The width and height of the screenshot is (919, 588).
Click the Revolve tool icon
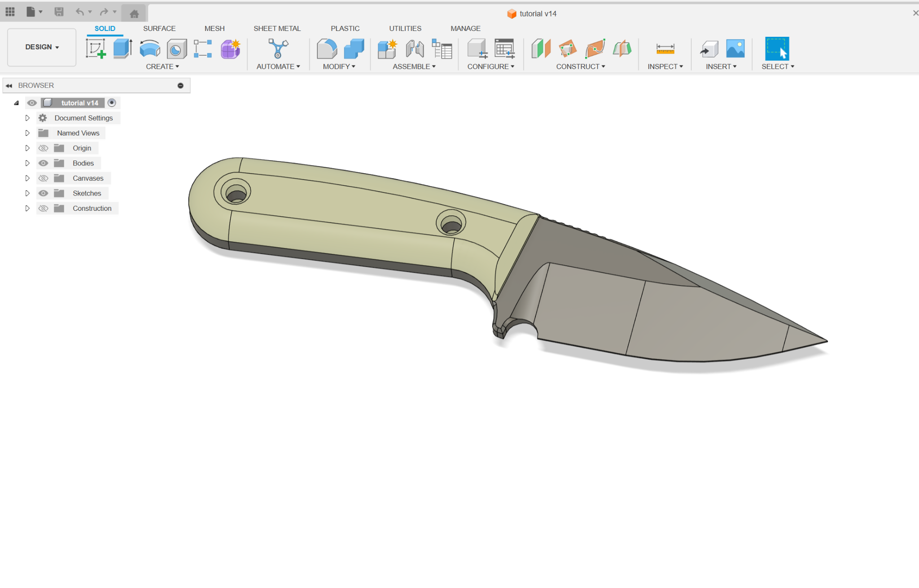click(149, 48)
